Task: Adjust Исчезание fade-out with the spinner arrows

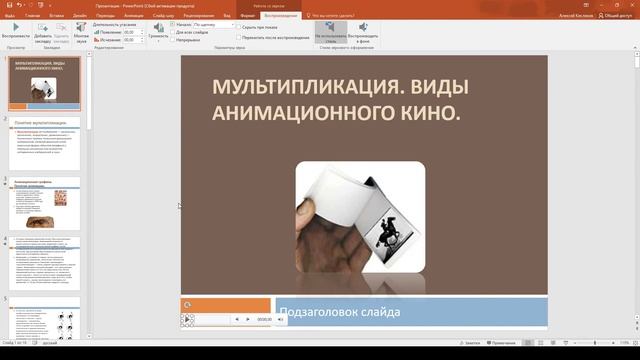Action: click(x=142, y=40)
